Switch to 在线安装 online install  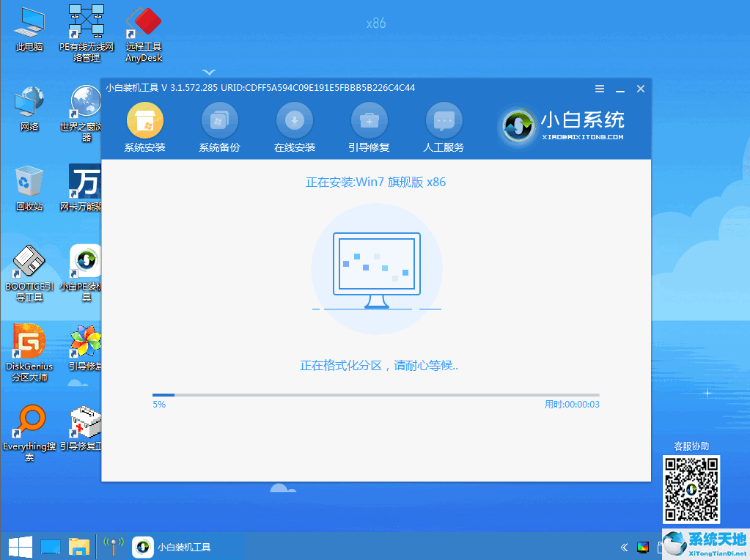coord(294,126)
